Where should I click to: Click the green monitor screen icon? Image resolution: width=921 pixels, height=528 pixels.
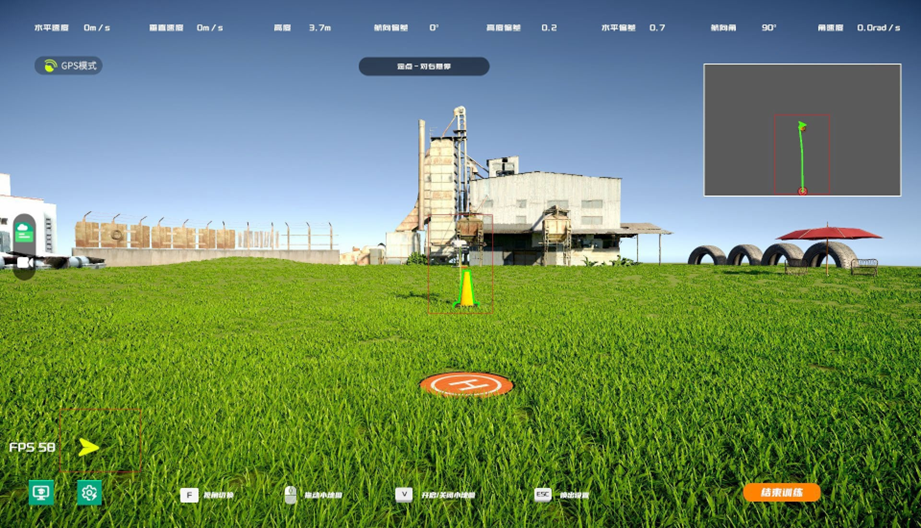click(41, 492)
